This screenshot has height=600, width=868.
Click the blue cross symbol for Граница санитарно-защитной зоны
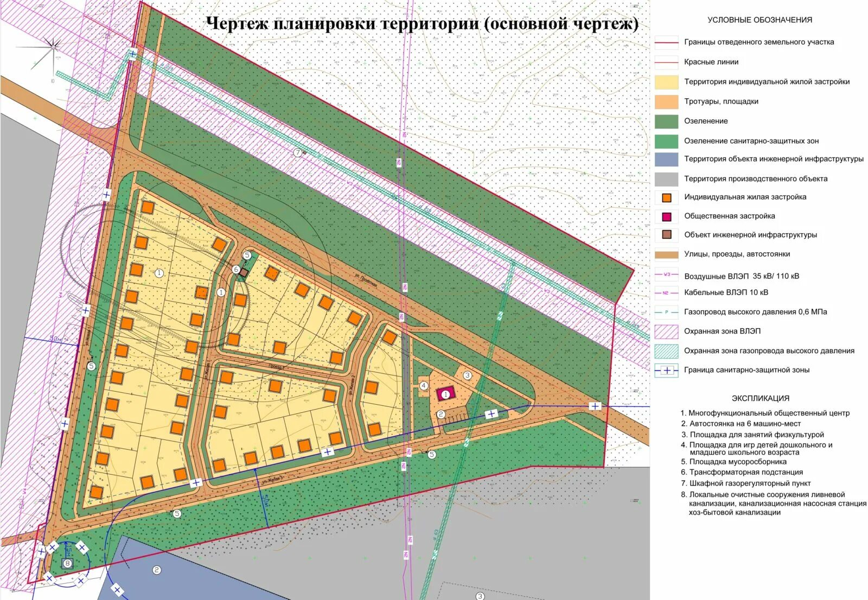pos(667,371)
